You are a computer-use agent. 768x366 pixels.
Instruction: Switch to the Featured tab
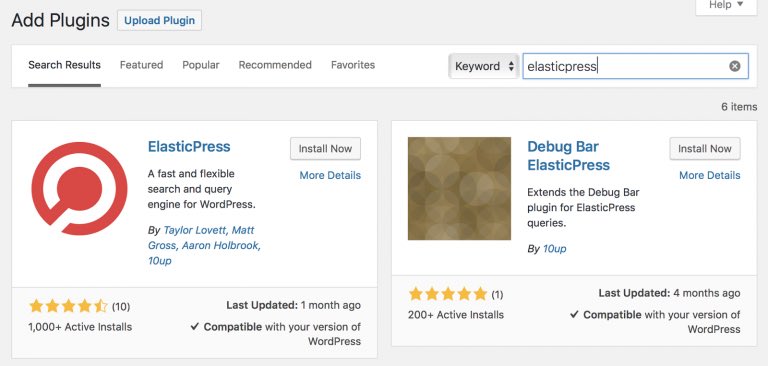pos(142,65)
